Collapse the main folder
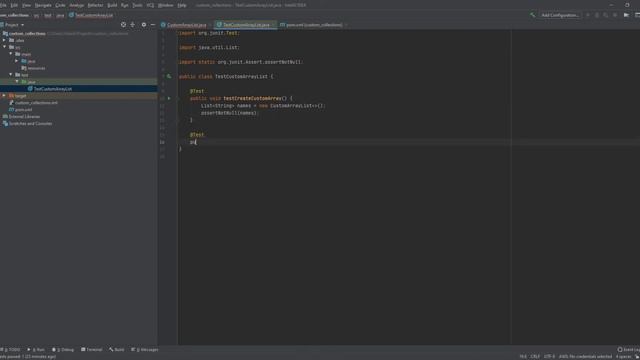Screen dimensions: 640x360 point(11,54)
